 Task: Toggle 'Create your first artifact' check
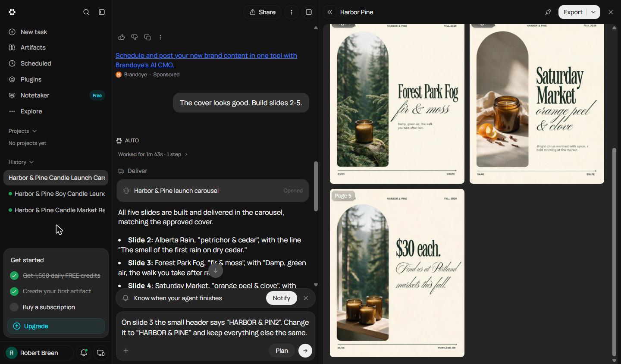14,291
